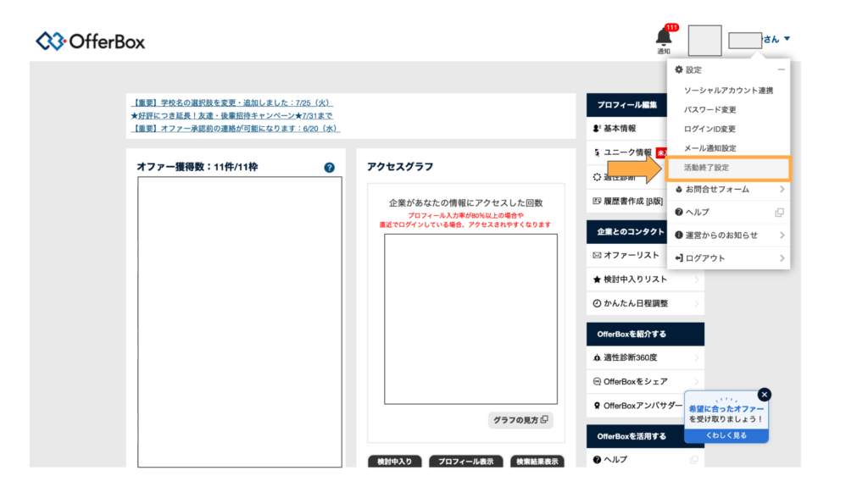Open ソーシャルアカウント連携 menu item
Viewport: 868px width, 487px height.
click(728, 91)
